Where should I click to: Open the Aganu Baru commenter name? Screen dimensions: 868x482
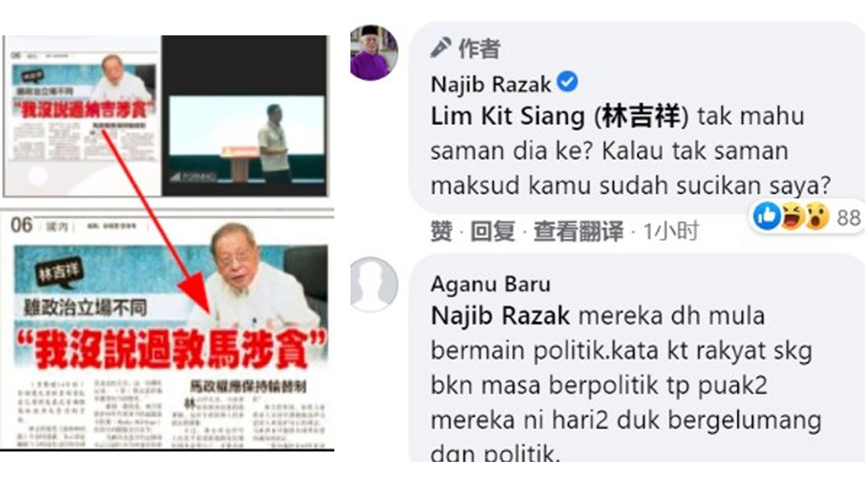pyautogui.click(x=490, y=284)
